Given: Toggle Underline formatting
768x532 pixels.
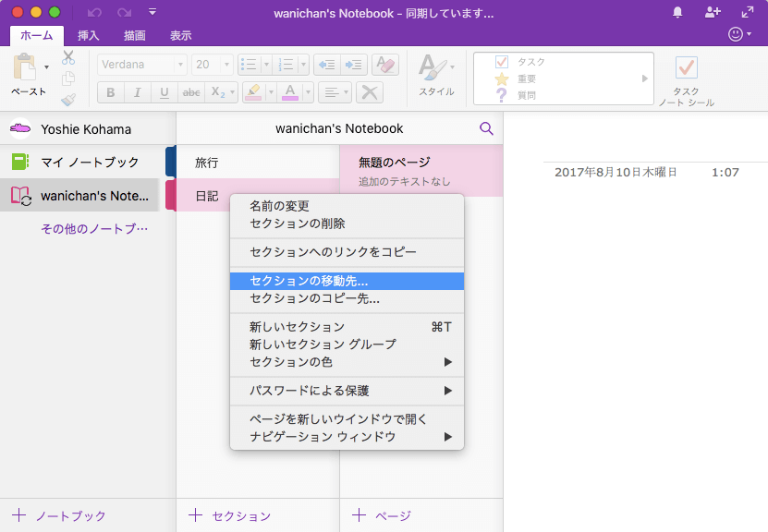Looking at the screenshot, I should click(165, 92).
